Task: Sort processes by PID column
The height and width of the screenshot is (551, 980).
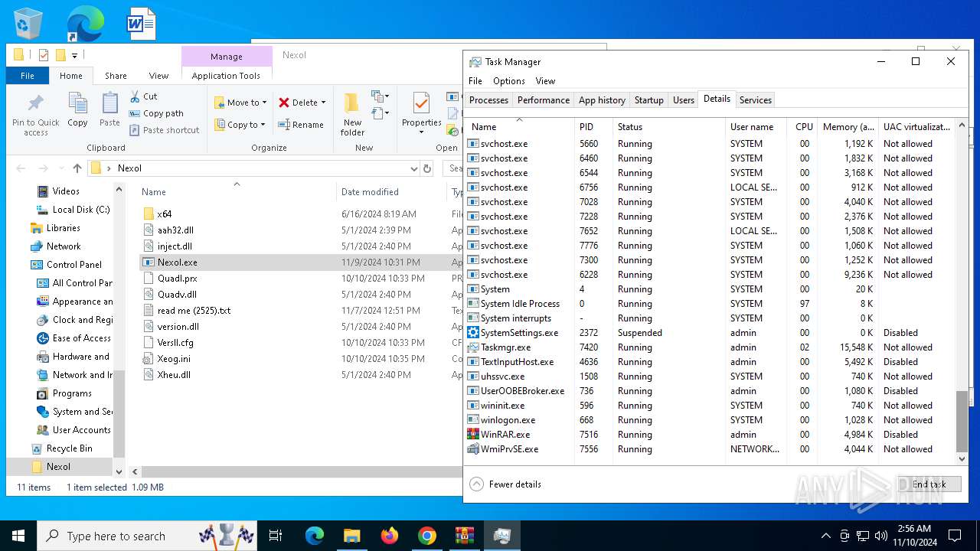Action: click(593, 127)
